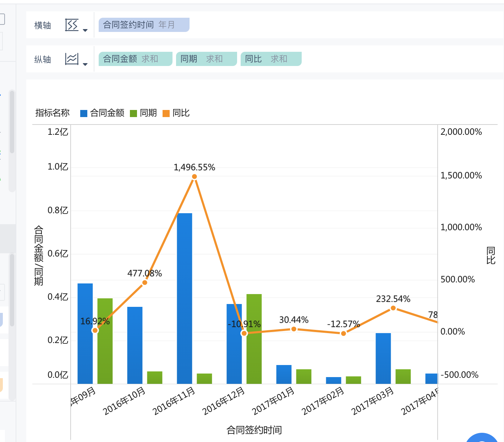Click the 2016年12月 x-axis label
Screen dimensions: 504x442
[x=224, y=401]
